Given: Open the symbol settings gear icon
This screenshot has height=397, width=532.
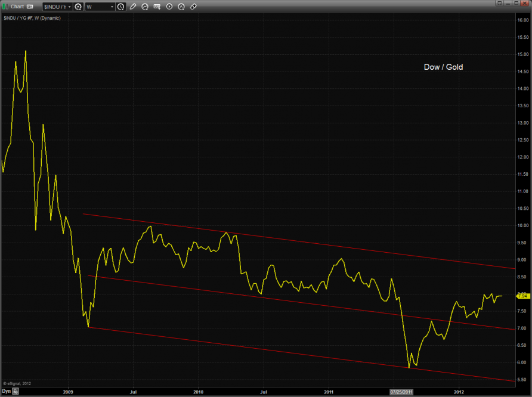Looking at the screenshot, I should click(x=78, y=7).
